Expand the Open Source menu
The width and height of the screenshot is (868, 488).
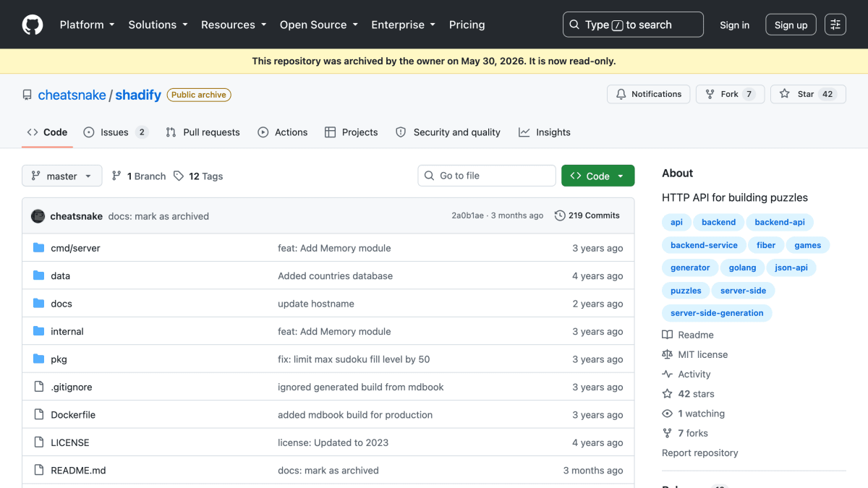tap(319, 25)
